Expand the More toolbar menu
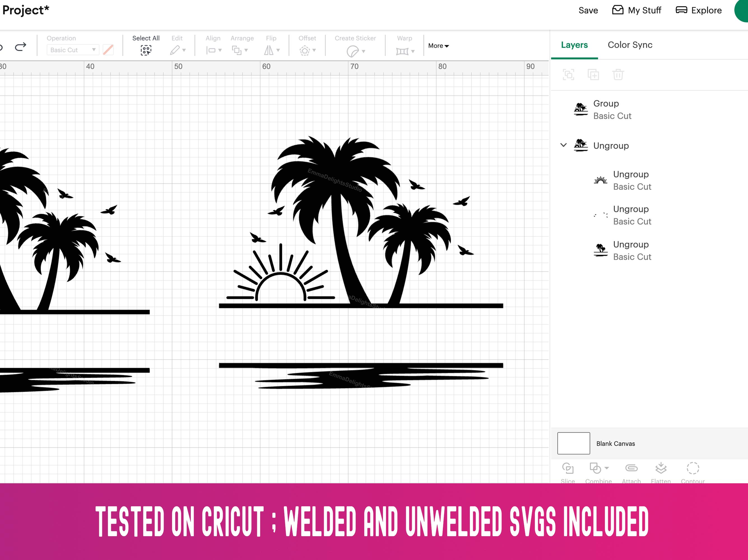The height and width of the screenshot is (560, 748). click(x=438, y=46)
